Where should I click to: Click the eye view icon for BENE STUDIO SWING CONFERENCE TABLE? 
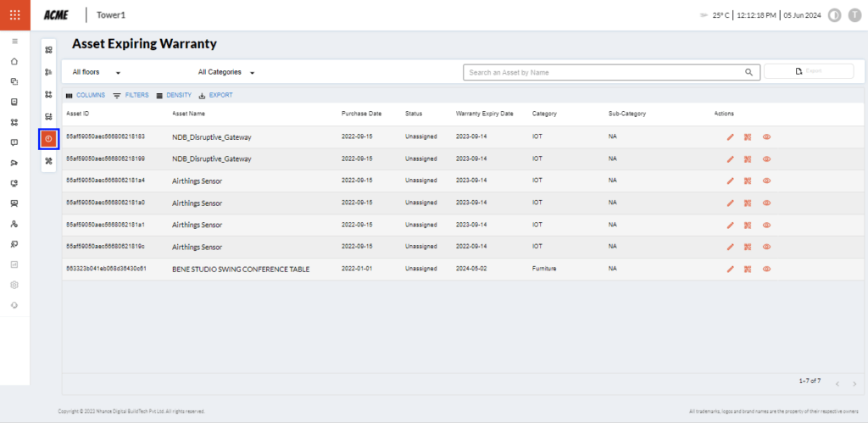coord(766,269)
